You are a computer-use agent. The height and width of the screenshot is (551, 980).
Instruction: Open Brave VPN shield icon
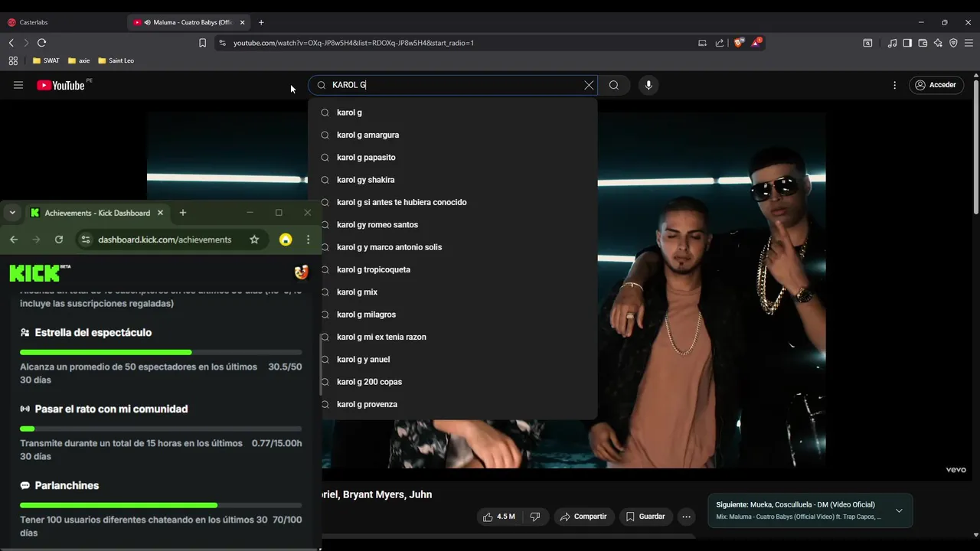953,43
